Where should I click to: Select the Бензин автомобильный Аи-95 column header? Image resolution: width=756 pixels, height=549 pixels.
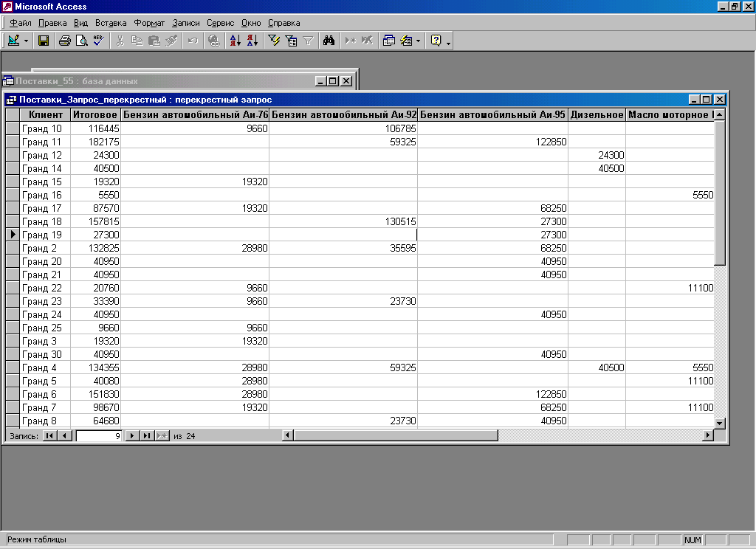pos(492,114)
